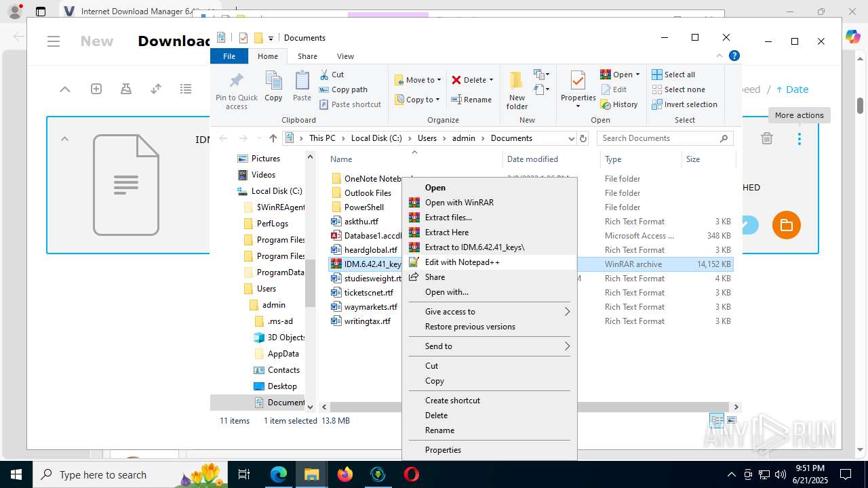Screen dimensions: 868x488
Task: Open the Delete ribbon dropdown
Action: click(473, 80)
